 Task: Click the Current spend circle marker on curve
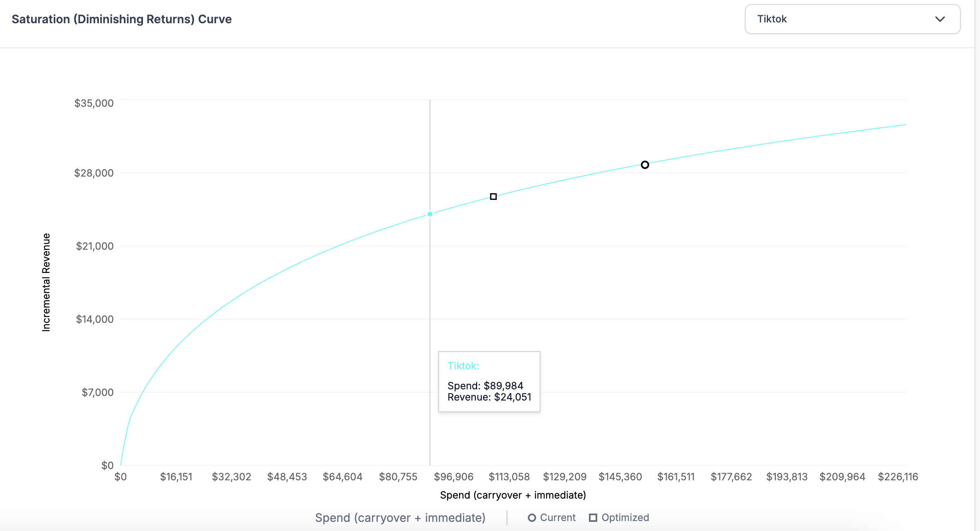click(x=645, y=165)
